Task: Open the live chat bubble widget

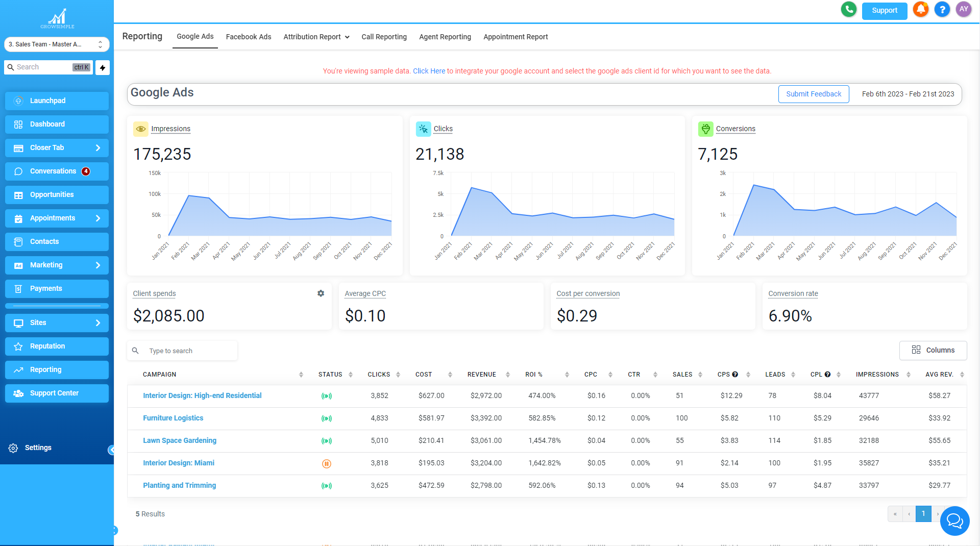Action: coord(954,520)
